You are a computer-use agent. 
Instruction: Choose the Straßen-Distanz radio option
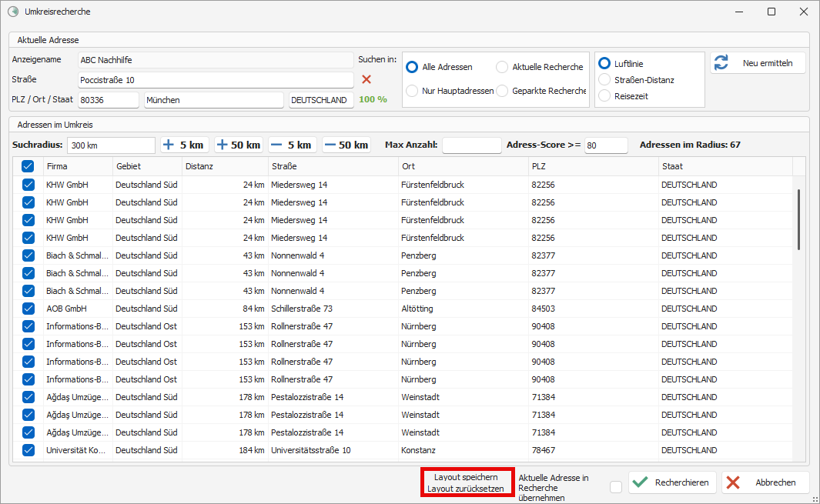pyautogui.click(x=605, y=79)
